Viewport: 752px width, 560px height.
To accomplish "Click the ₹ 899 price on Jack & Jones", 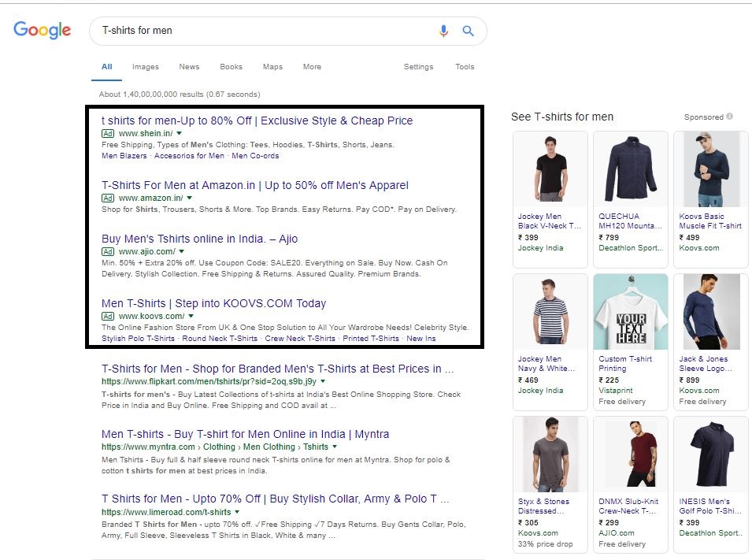I will (x=689, y=380).
